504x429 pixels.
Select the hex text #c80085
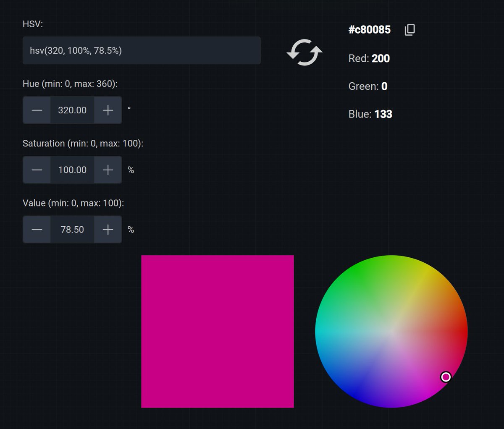370,30
